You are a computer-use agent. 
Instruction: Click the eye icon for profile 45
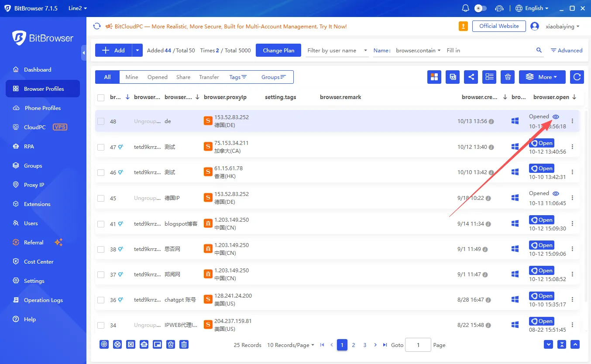(556, 193)
